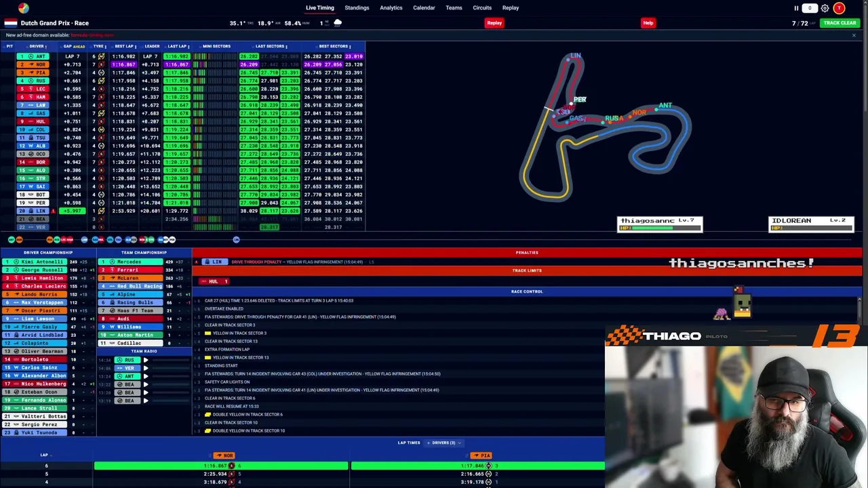Sort lap times by the Lap column
The image size is (868, 488).
(45, 455)
